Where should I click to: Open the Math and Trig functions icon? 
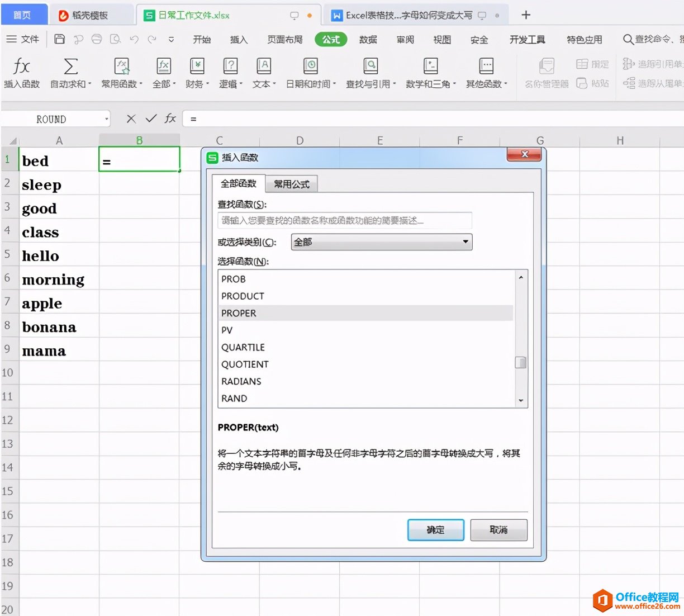[430, 67]
